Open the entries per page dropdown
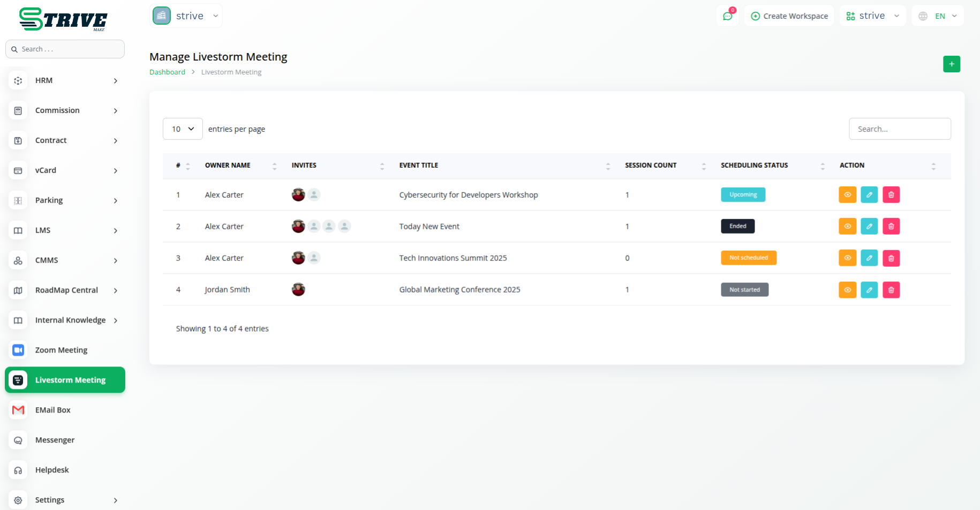 click(x=183, y=129)
